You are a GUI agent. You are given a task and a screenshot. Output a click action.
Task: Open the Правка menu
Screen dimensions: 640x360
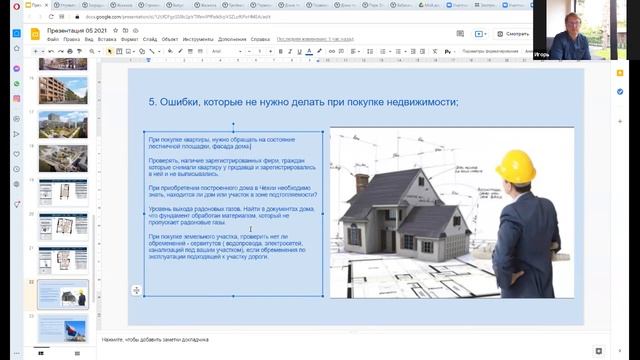[71, 40]
